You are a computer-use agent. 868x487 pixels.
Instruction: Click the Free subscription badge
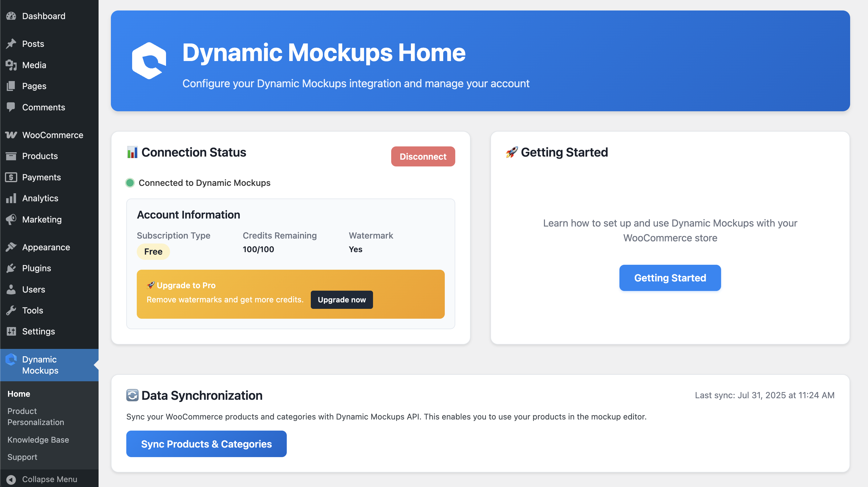[153, 252]
